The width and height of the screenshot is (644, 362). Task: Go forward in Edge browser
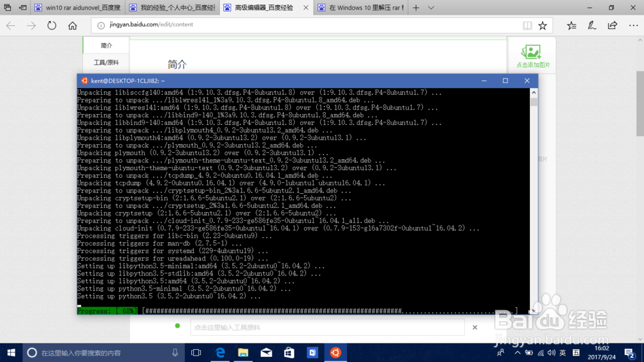point(31,26)
